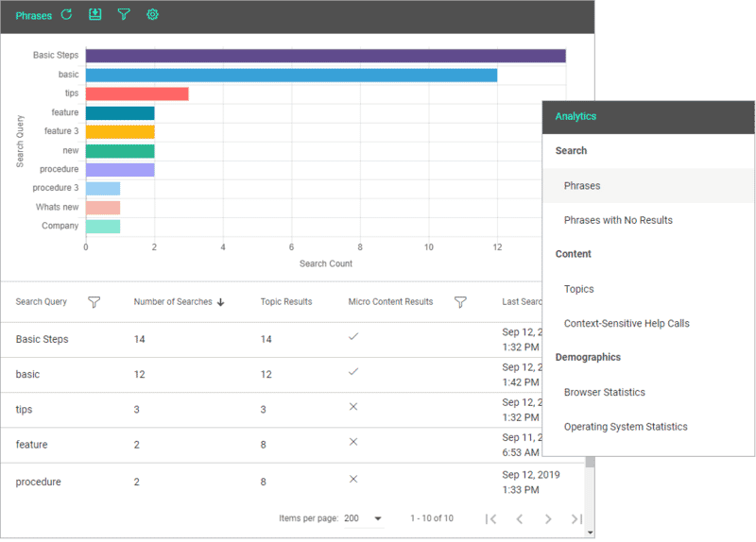The height and width of the screenshot is (542, 756).
Task: Go to first page pagination icon
Action: [490, 519]
